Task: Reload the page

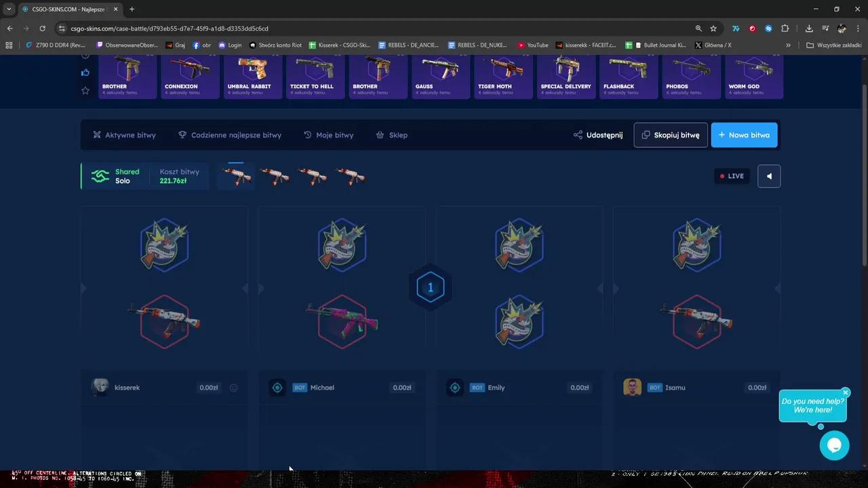Action: click(42, 28)
